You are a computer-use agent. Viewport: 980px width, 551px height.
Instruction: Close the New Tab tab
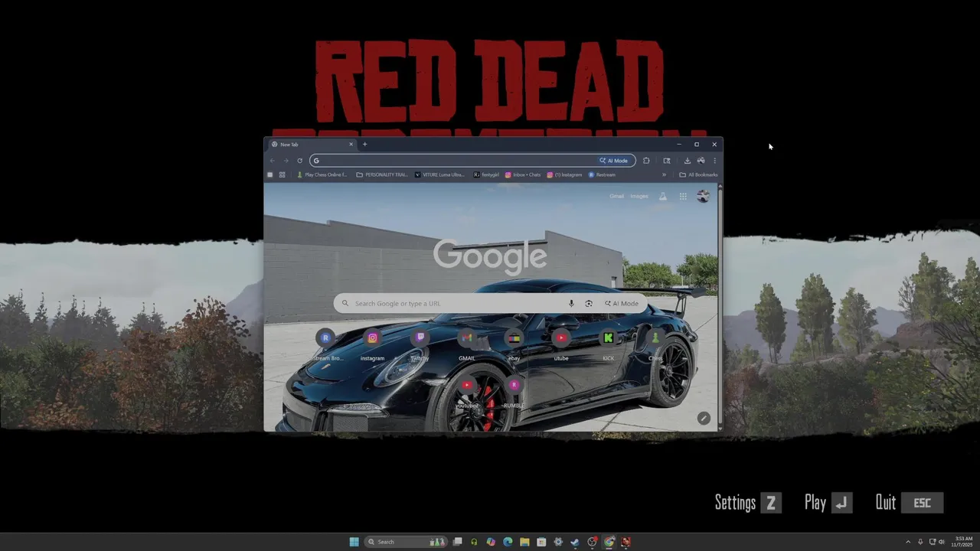[351, 144]
